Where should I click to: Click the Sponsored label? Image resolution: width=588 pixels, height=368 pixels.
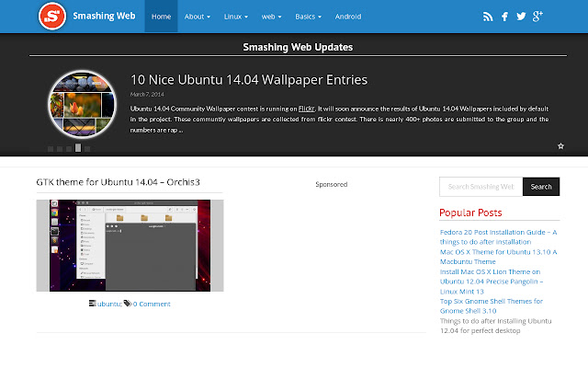(x=332, y=184)
